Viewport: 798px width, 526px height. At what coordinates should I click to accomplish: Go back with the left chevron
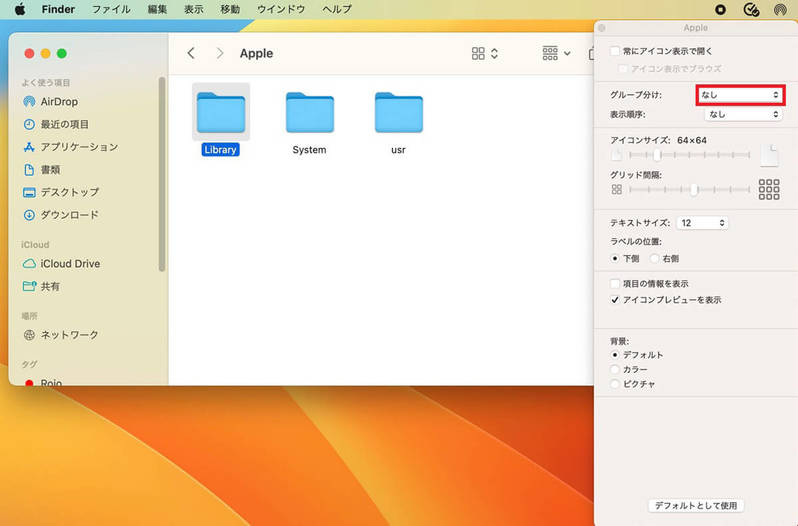point(191,53)
